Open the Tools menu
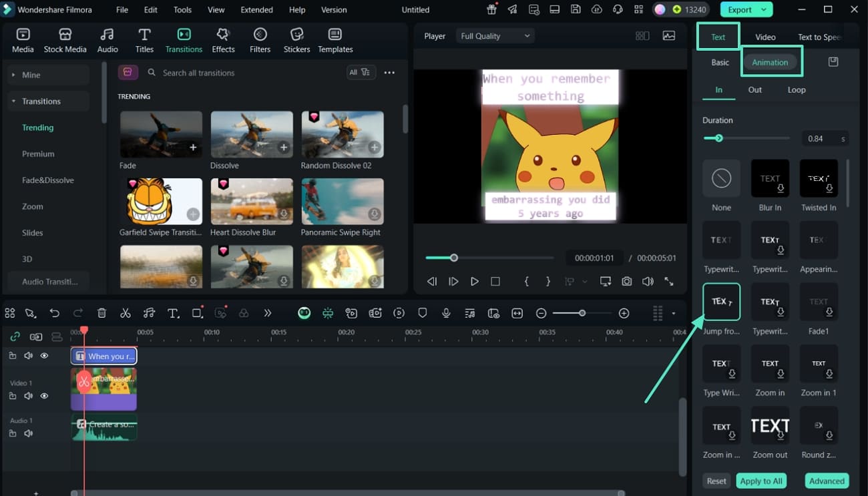The height and width of the screenshot is (496, 868). (182, 10)
